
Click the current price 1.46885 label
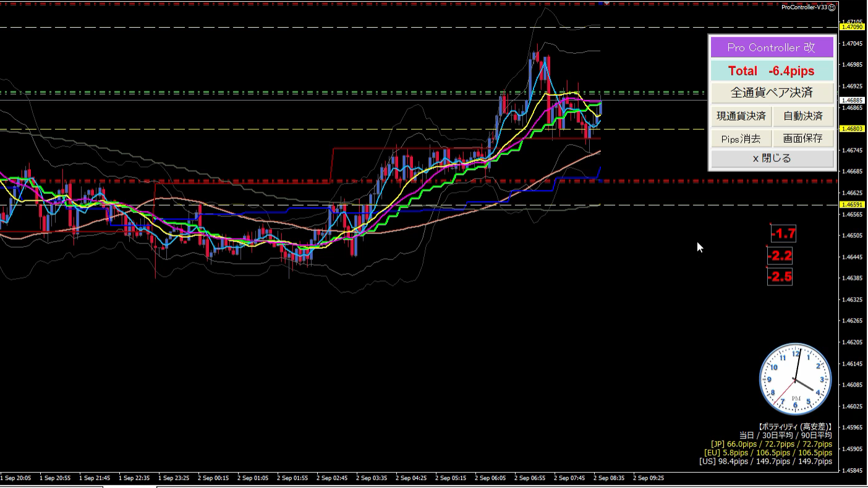pos(853,100)
